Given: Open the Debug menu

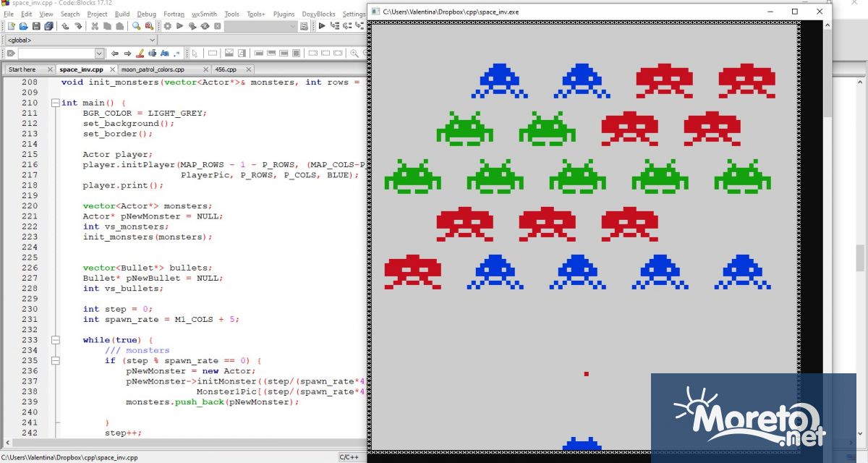Looking at the screenshot, I should coord(146,14).
